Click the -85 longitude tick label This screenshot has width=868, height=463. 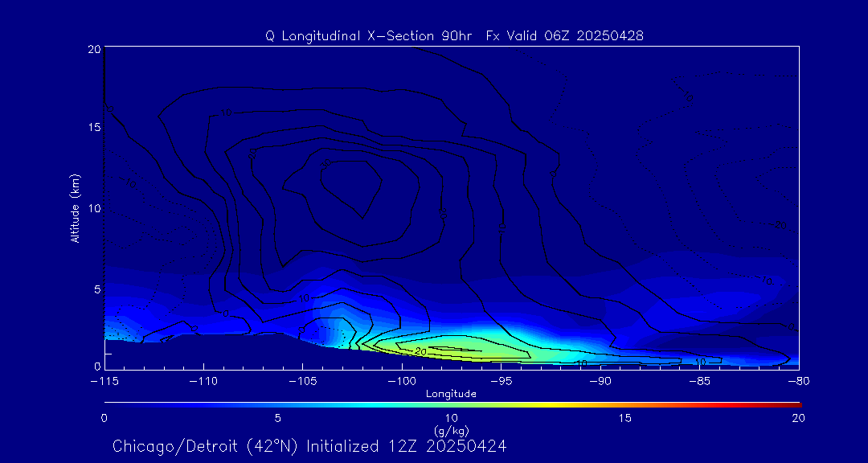pyautogui.click(x=700, y=382)
